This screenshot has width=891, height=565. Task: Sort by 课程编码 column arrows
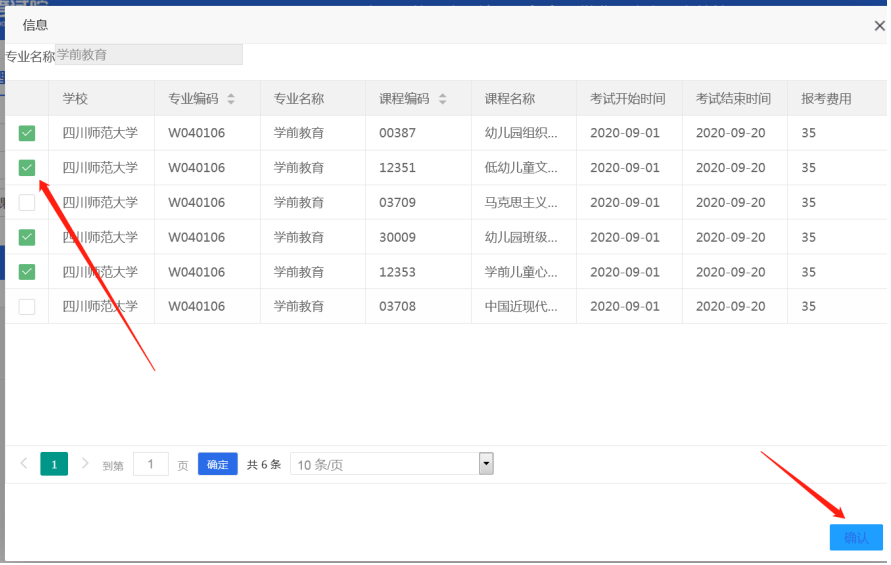coord(442,99)
